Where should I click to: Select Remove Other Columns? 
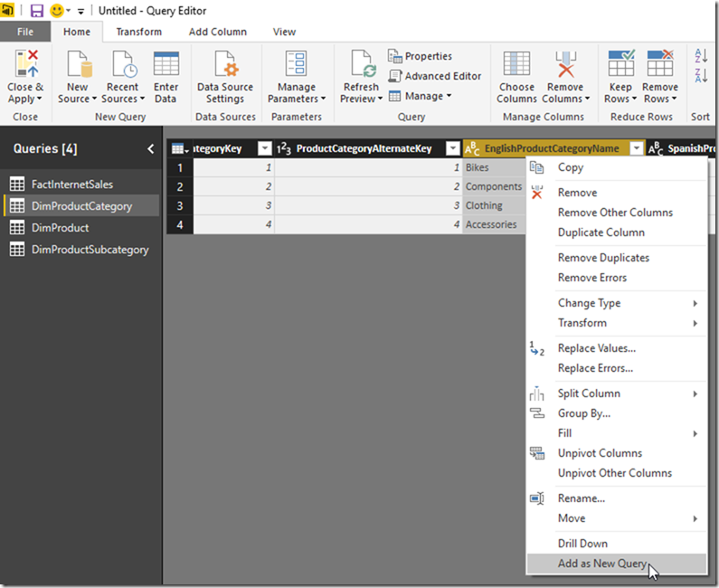click(617, 213)
